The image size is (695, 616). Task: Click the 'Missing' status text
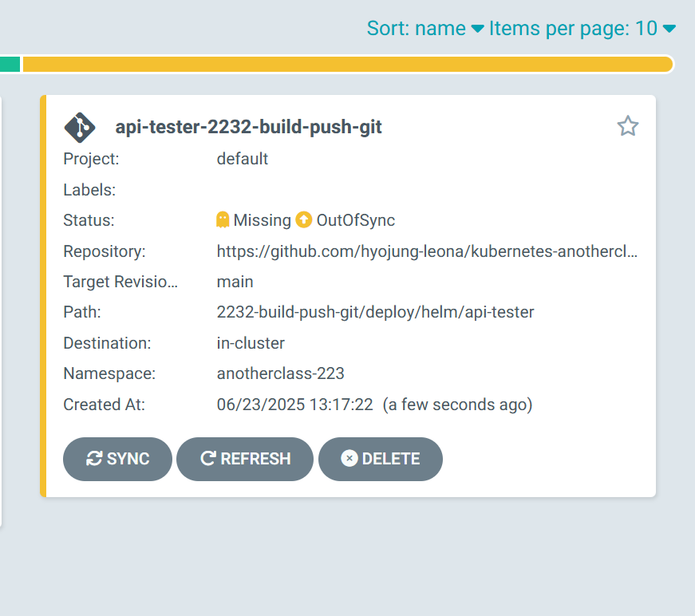tap(262, 220)
